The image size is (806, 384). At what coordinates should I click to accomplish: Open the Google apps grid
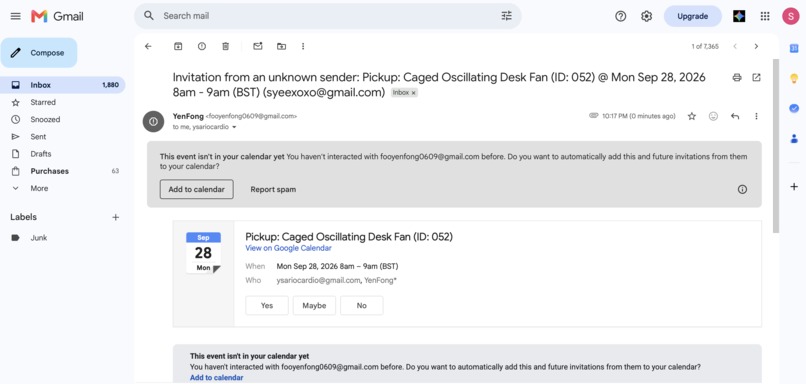point(765,16)
